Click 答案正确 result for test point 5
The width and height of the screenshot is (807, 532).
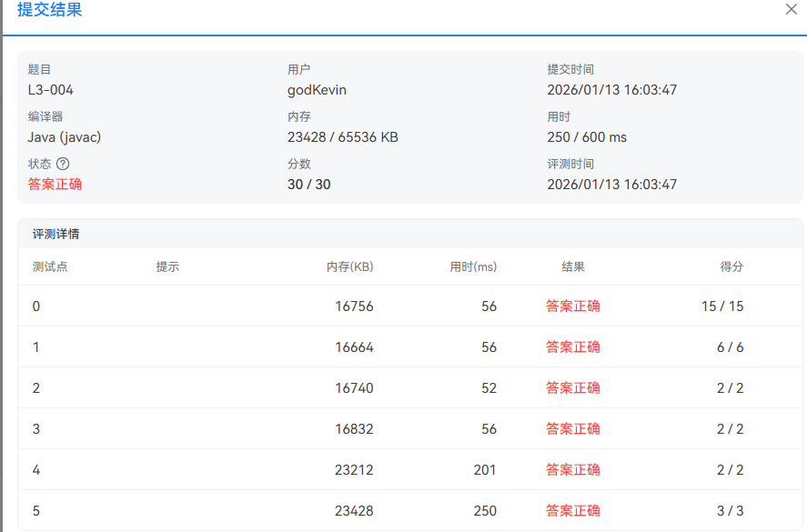point(573,511)
